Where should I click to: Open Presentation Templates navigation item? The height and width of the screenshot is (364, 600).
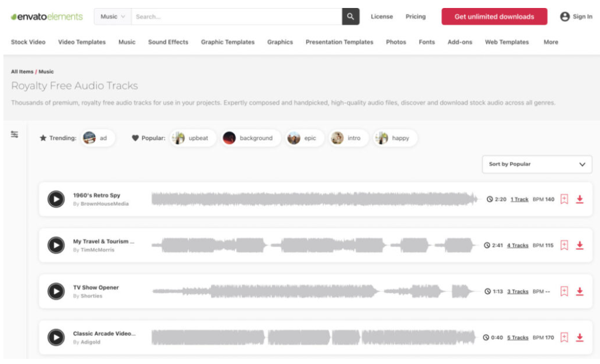(x=339, y=42)
